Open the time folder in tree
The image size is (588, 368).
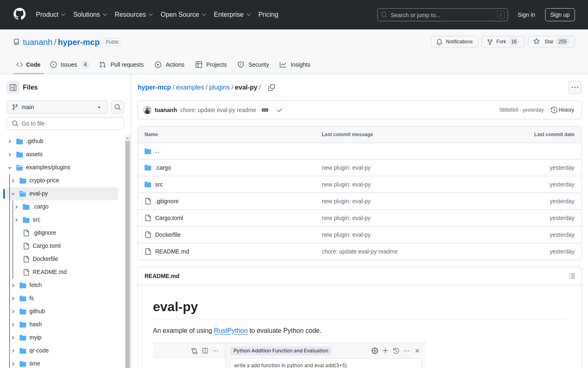[x=35, y=364]
